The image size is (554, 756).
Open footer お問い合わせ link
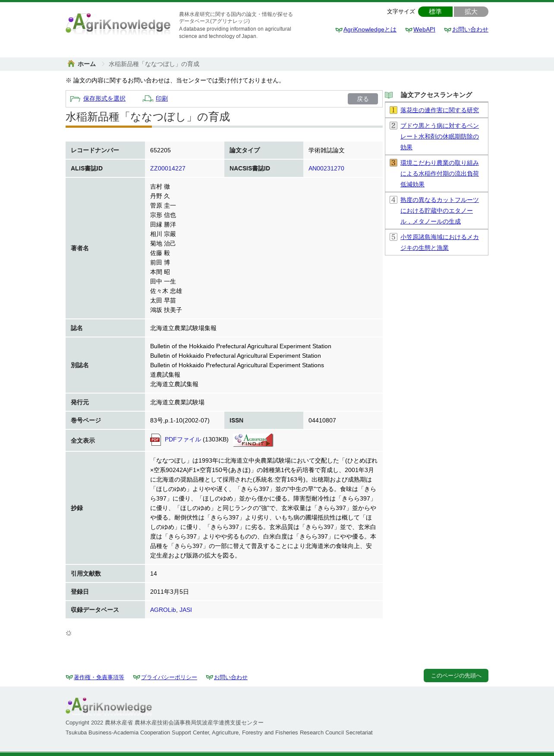tap(231, 677)
